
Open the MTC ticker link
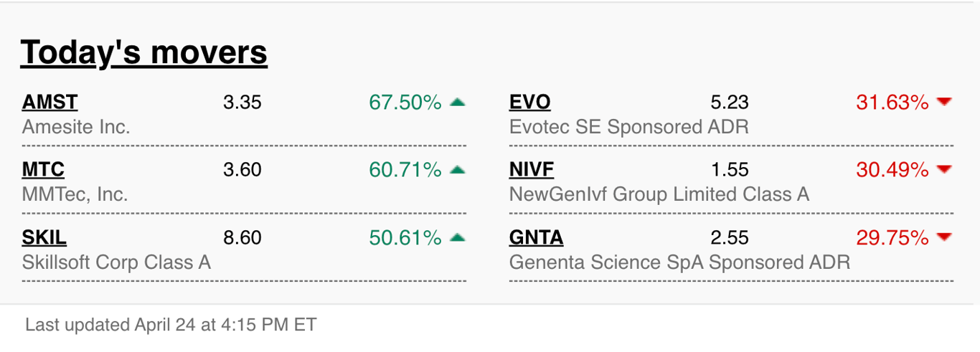tap(43, 170)
